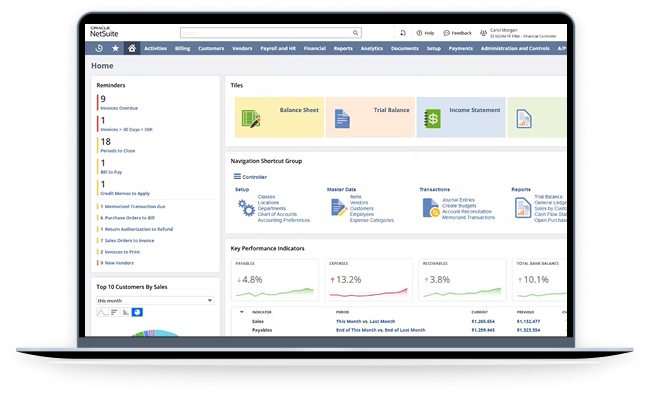Click the Expenses 13.2% KPI card
This screenshot has width=649, height=393.
coord(368,280)
